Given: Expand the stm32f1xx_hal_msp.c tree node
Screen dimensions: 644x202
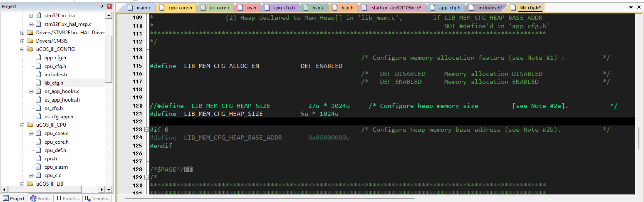Looking at the screenshot, I should (x=31, y=24).
